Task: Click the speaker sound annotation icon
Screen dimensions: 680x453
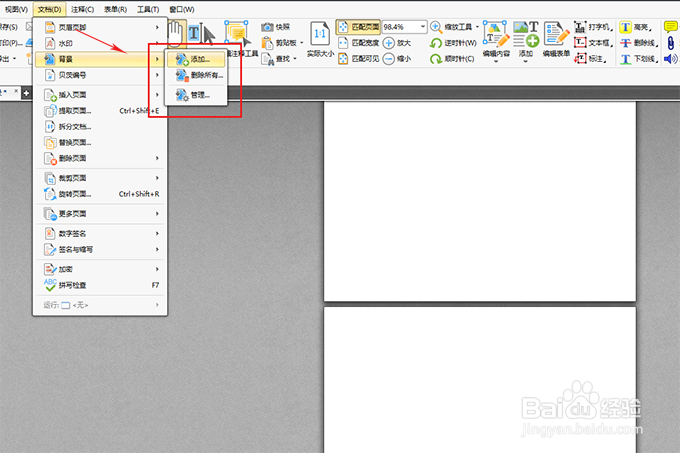Action: click(x=670, y=59)
